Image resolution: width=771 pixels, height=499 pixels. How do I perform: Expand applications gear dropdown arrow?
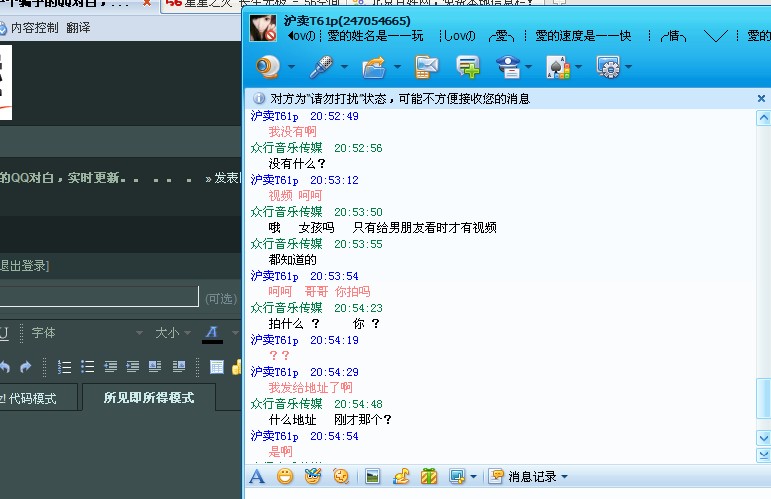[x=628, y=67]
